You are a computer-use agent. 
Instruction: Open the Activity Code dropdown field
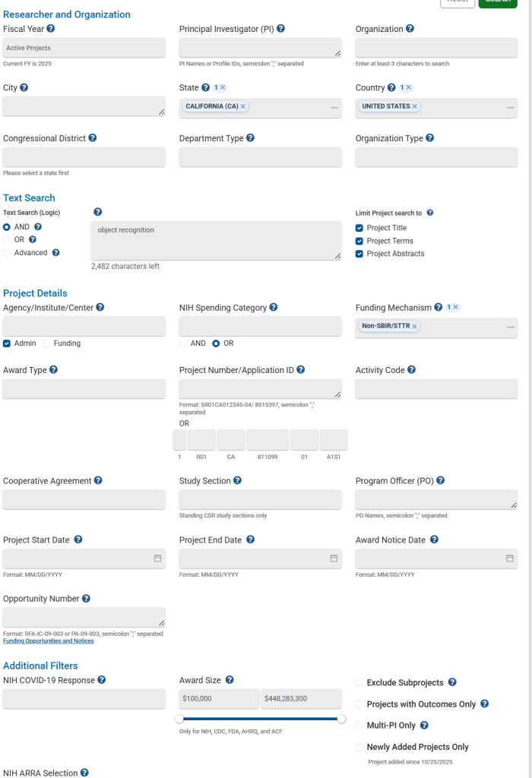(x=436, y=389)
